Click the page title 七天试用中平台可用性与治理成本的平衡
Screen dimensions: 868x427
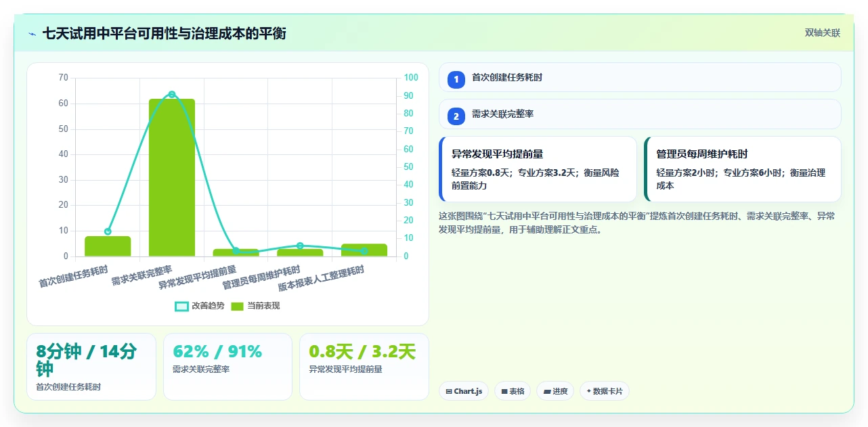pos(165,33)
